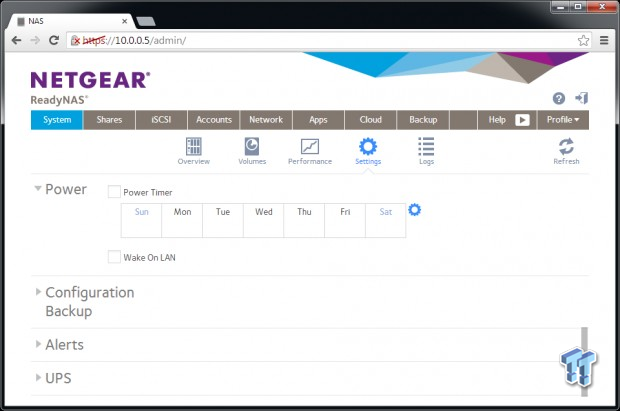
Task: Play the Help video icon
Action: 522,120
